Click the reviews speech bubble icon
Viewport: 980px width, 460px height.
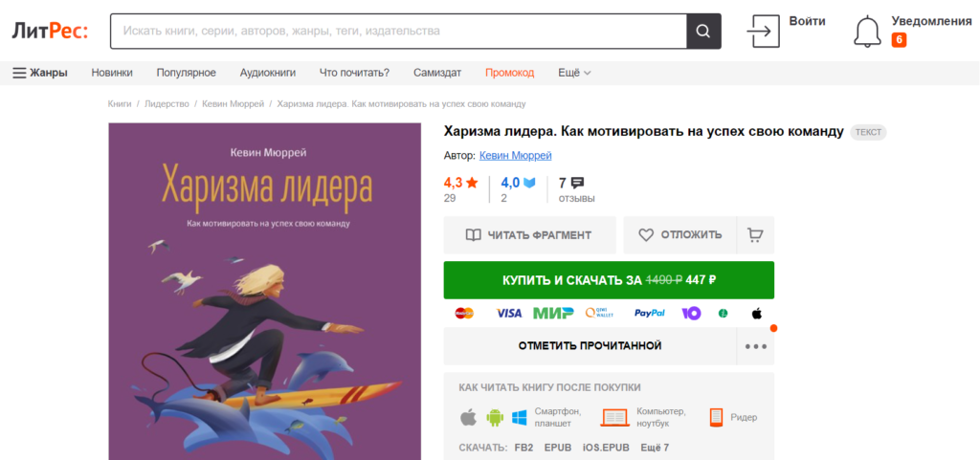click(577, 183)
